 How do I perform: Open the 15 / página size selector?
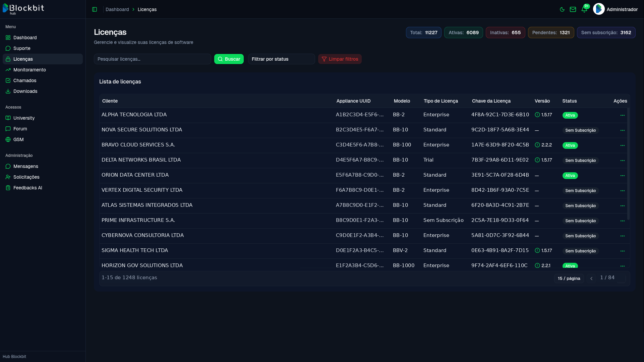pos(569,279)
